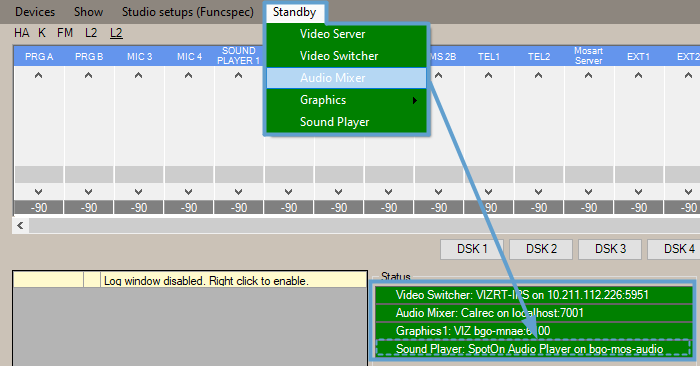
Task: Click the EXT1 channel header
Action: (x=639, y=56)
